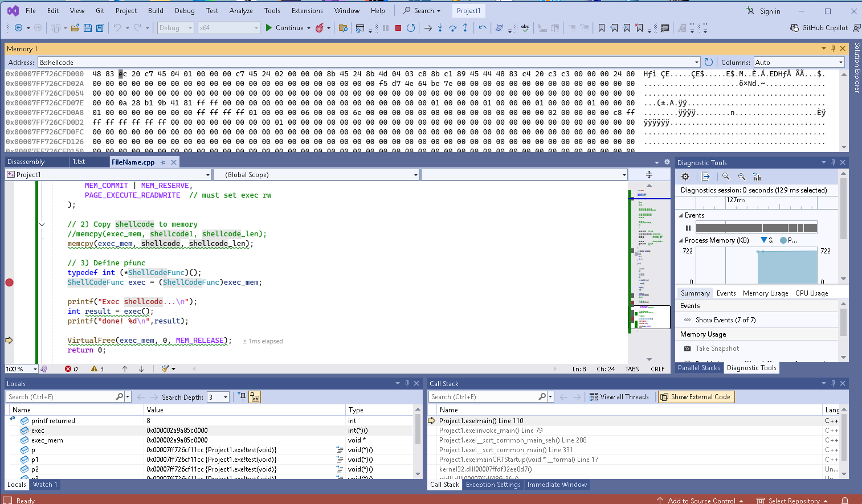Open the Columns Auto dropdown

(x=840, y=62)
